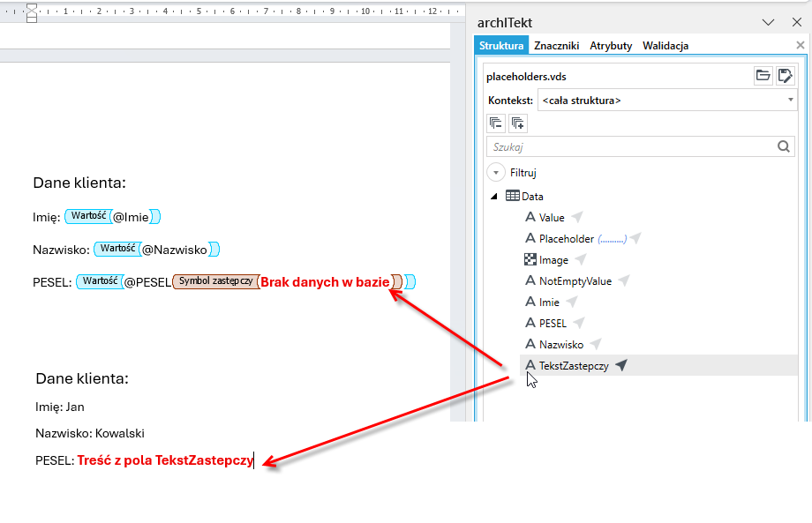Screen dimensions: 812x523
Task: Switch to the Znaczniki tab
Action: coord(557,46)
